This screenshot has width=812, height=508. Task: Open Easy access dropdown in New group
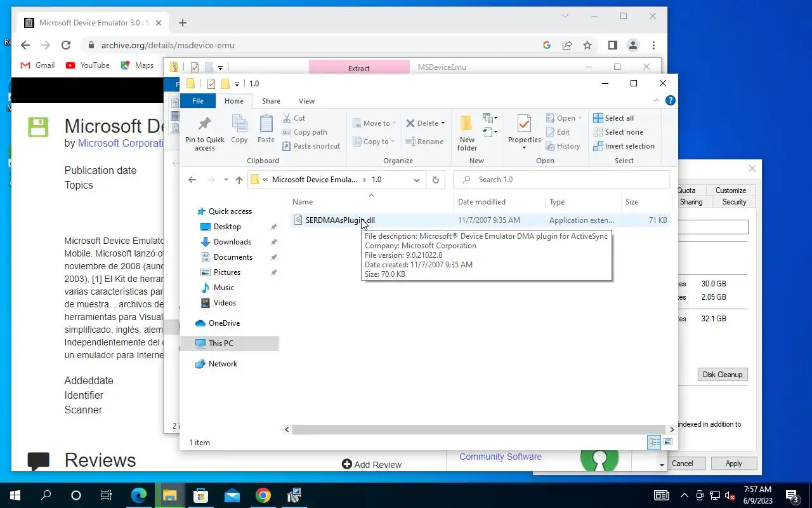tap(489, 132)
